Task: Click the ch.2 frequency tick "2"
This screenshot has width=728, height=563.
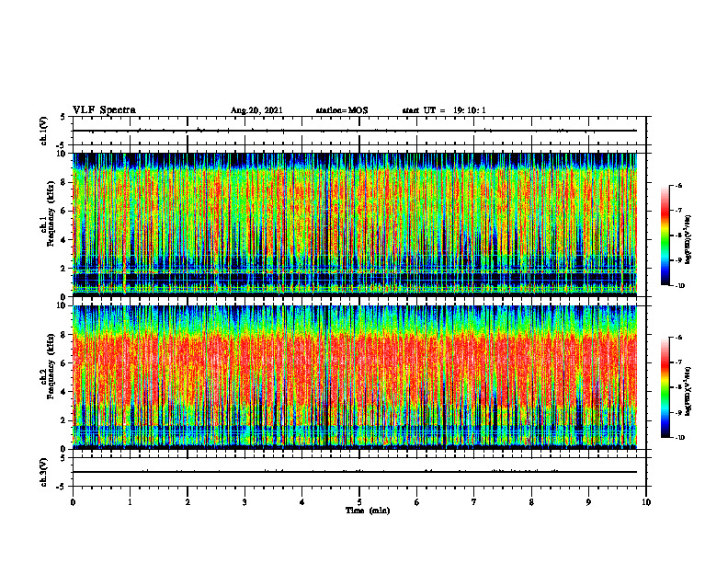Action: pyautogui.click(x=65, y=420)
